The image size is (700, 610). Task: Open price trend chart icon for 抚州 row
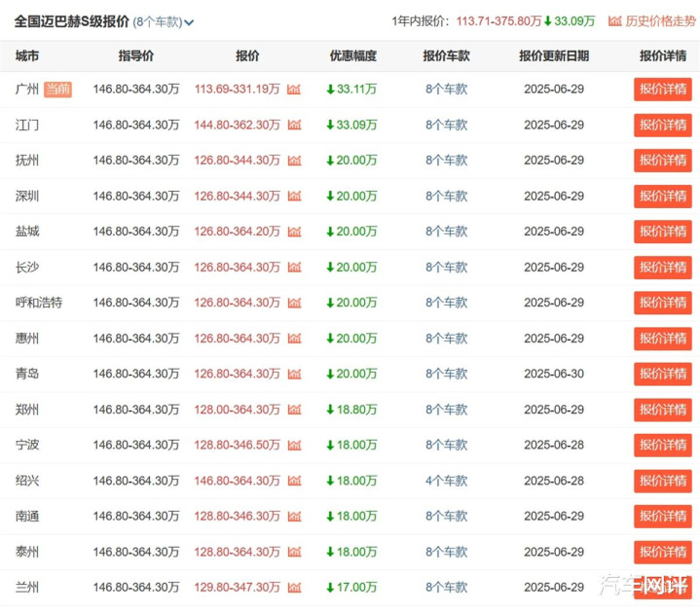click(294, 161)
